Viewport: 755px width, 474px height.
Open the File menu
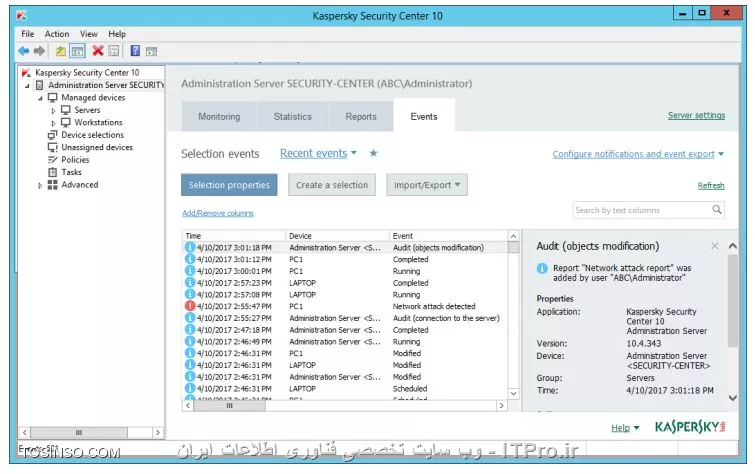[27, 34]
